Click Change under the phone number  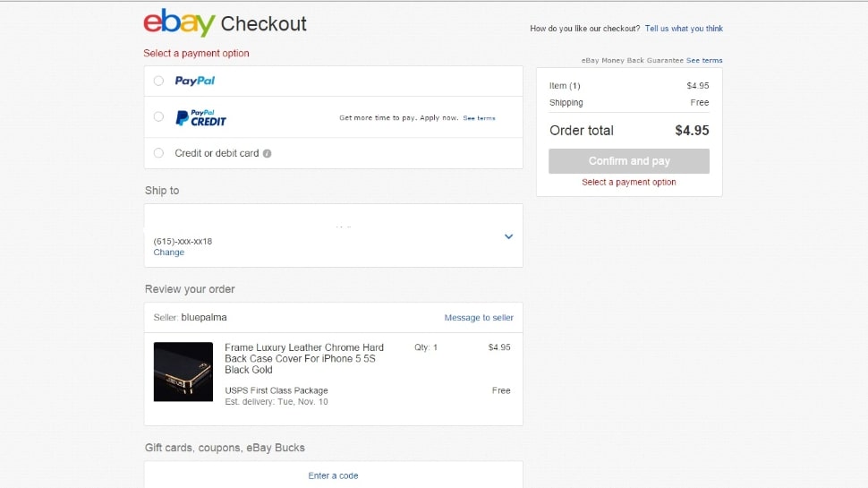click(x=169, y=252)
